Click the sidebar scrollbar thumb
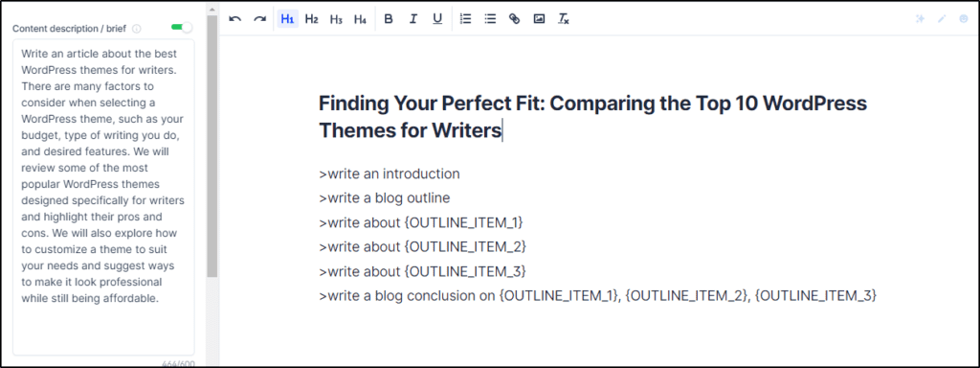Image resolution: width=980 pixels, height=368 pixels. 212,146
